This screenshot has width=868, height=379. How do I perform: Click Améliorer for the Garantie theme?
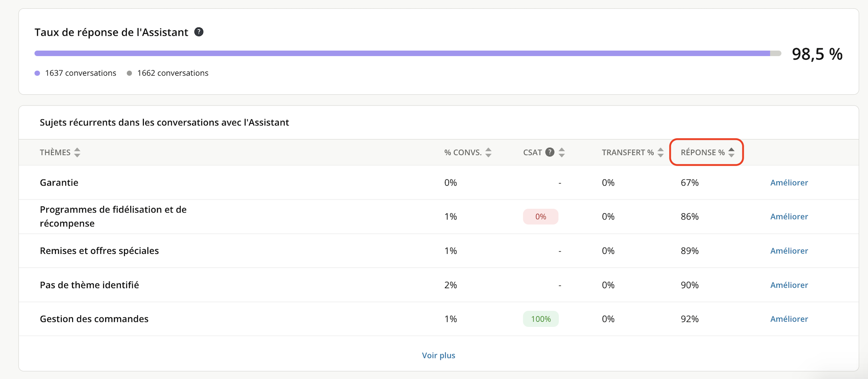[x=789, y=182]
